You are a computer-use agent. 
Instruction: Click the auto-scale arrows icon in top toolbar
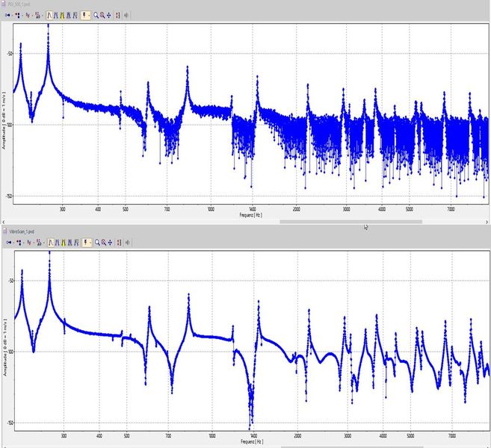pyautogui.click(x=108, y=16)
